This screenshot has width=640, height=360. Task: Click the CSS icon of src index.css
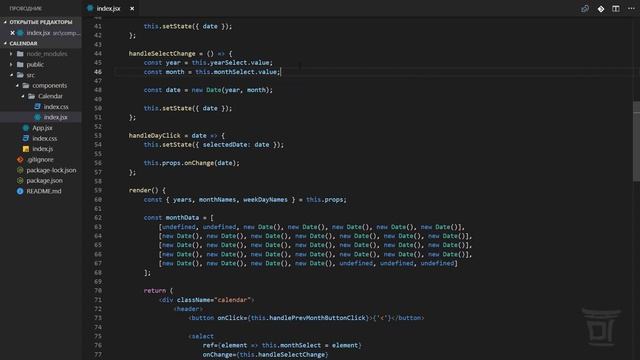[26, 138]
